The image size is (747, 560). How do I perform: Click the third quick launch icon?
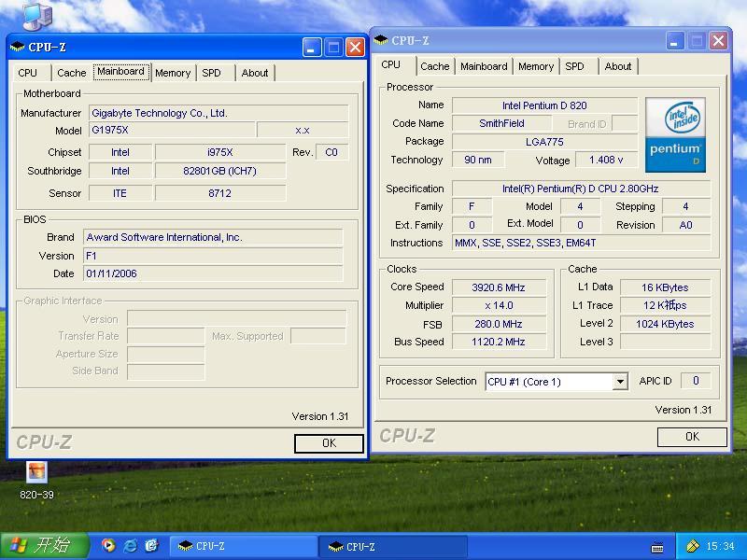coord(151,545)
